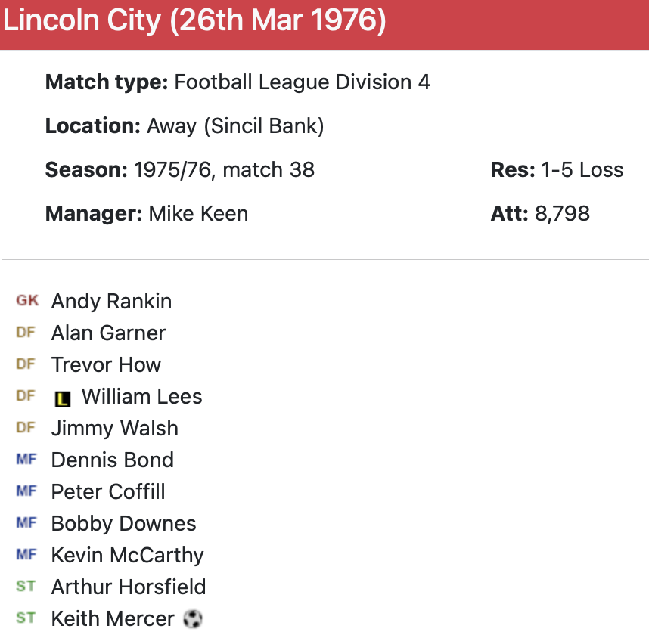Click the Lincoln City match header title
This screenshot has height=644, width=649.
click(195, 21)
